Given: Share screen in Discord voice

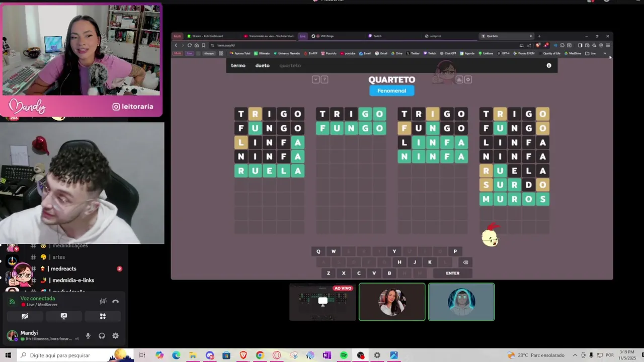Looking at the screenshot, I should 64,316.
